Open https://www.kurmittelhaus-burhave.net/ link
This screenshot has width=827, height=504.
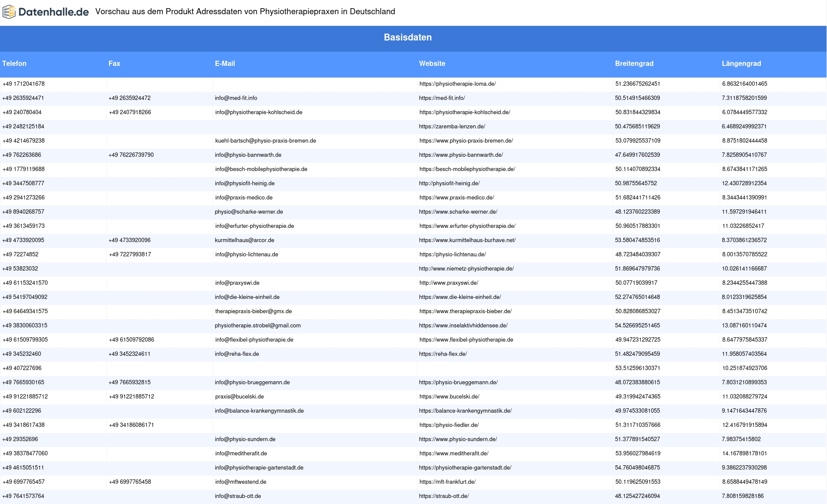[x=467, y=240]
